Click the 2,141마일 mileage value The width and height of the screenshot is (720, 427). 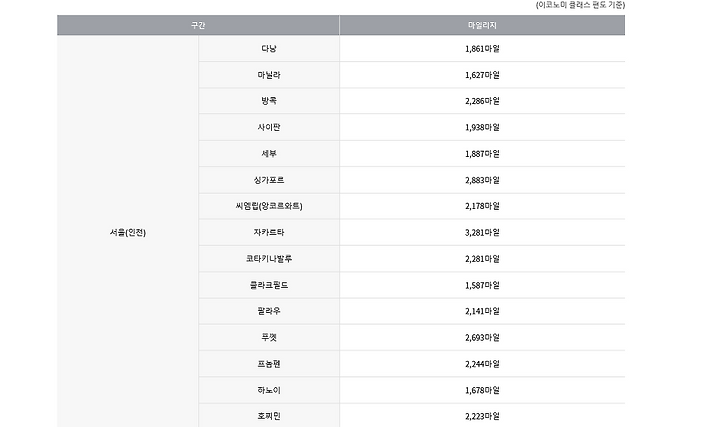pyautogui.click(x=482, y=311)
